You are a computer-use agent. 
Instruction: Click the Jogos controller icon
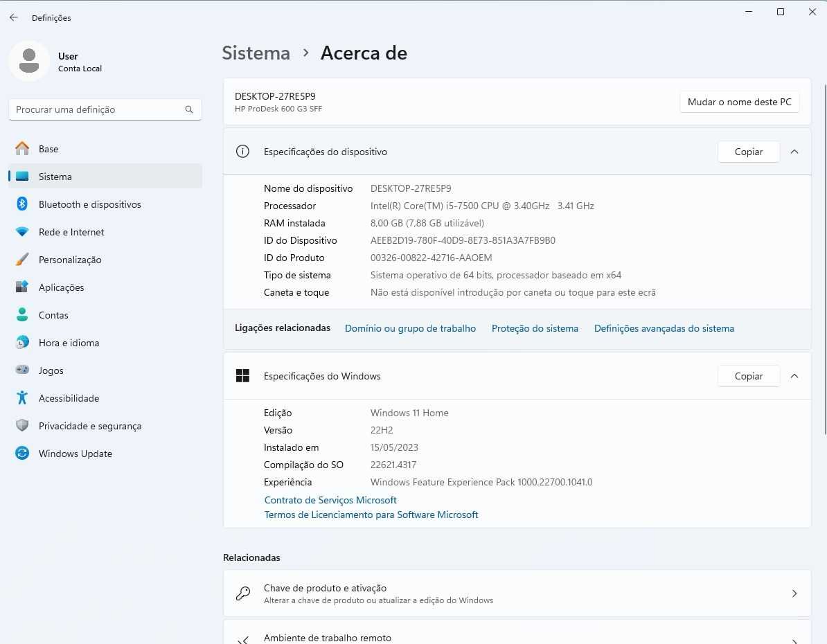point(22,370)
